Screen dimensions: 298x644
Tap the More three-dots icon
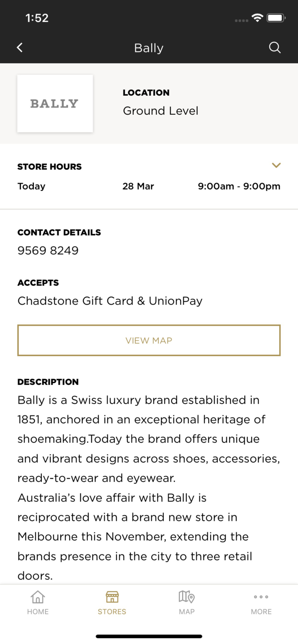click(261, 597)
